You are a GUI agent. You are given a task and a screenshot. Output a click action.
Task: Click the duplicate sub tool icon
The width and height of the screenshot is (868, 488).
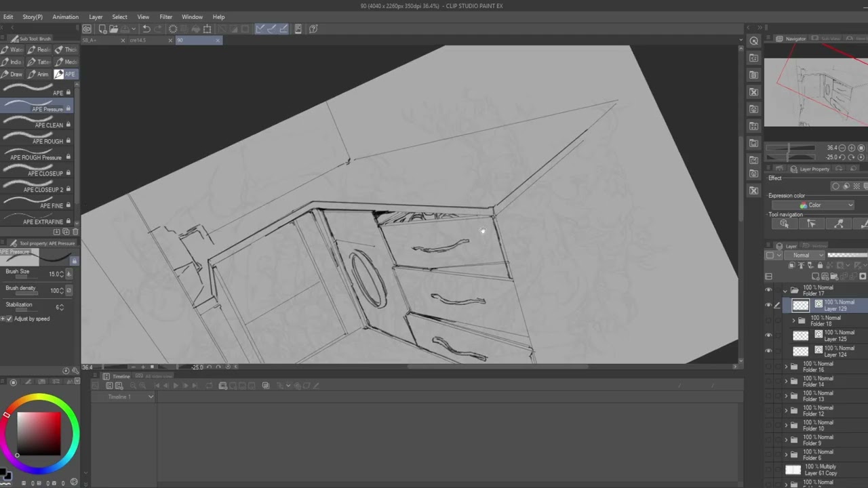pos(66,232)
